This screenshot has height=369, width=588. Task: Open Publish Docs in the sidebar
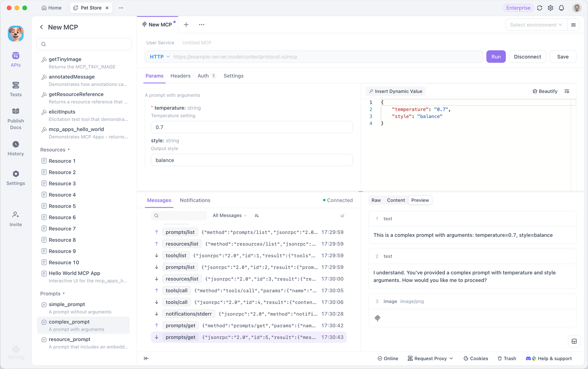pyautogui.click(x=16, y=119)
